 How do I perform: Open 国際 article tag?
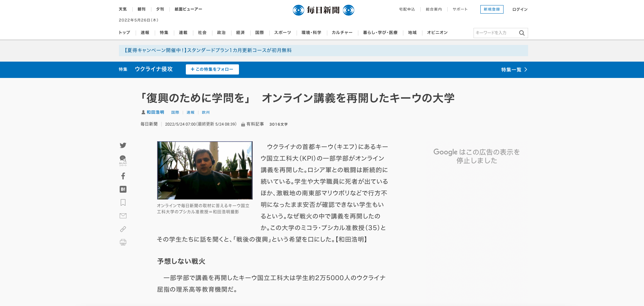175,112
